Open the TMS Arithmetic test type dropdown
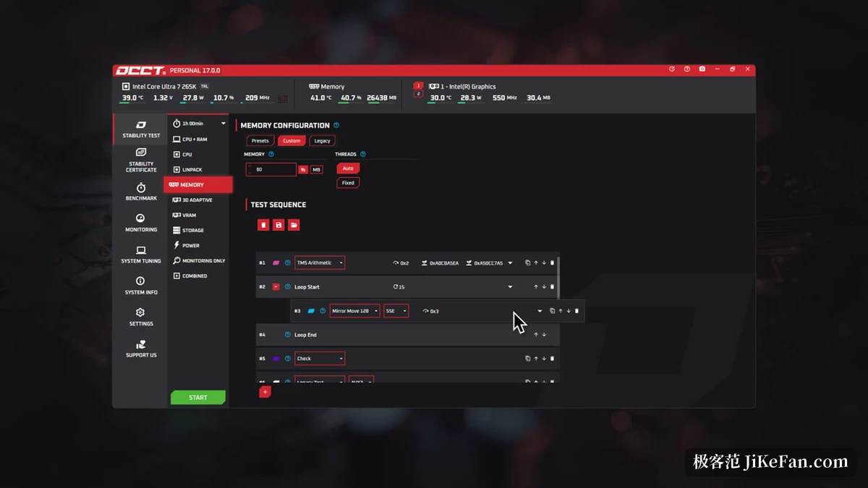This screenshot has width=868, height=488. pos(320,263)
